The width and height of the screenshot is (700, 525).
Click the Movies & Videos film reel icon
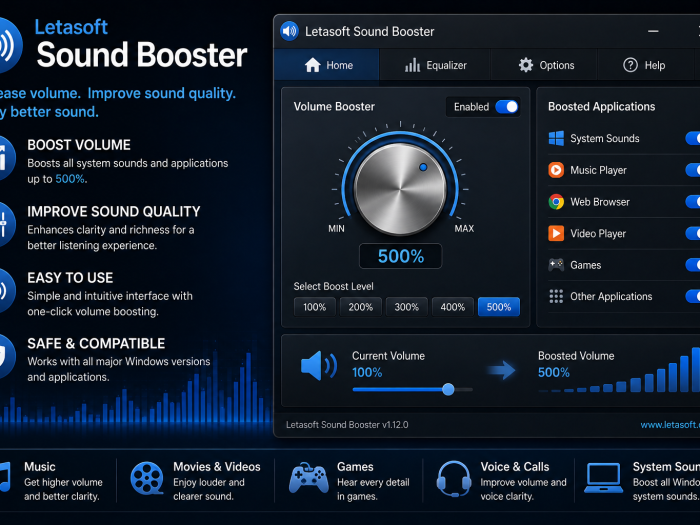147,478
